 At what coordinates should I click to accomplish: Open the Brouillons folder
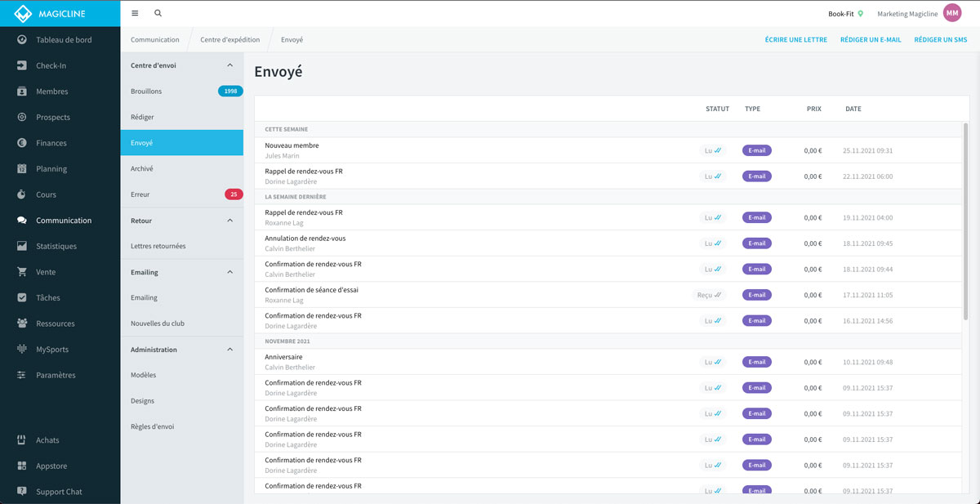point(181,91)
